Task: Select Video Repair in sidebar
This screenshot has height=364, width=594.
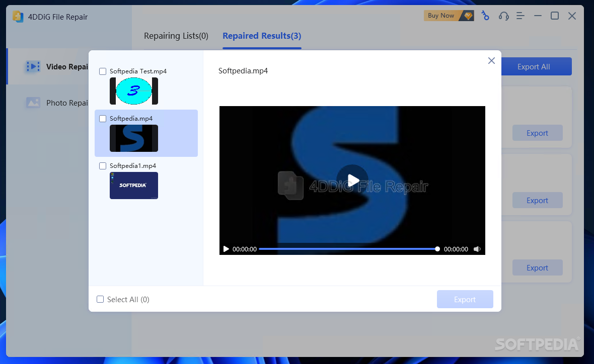Action: 48,66
